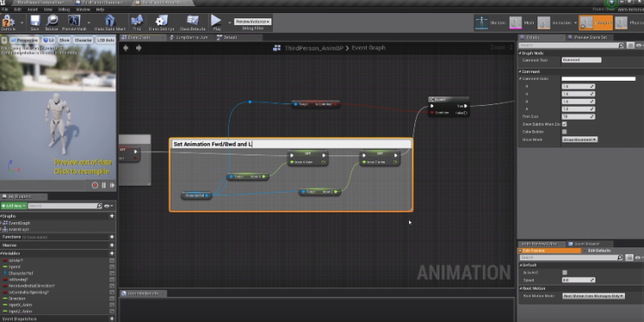Click the graph navigate forward arrow
This screenshot has width=644, height=322.
click(x=139, y=48)
